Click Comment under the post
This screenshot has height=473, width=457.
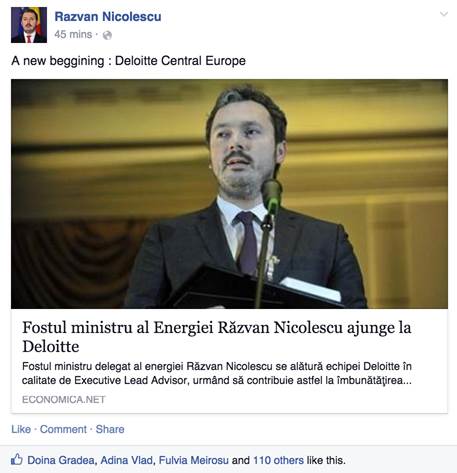(x=63, y=429)
